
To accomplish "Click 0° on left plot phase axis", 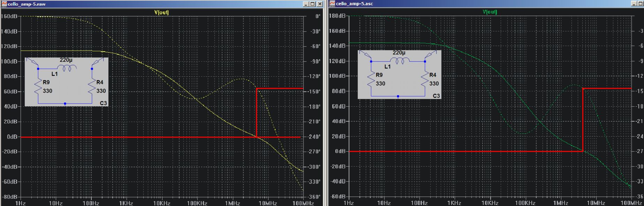I will click(x=318, y=16).
